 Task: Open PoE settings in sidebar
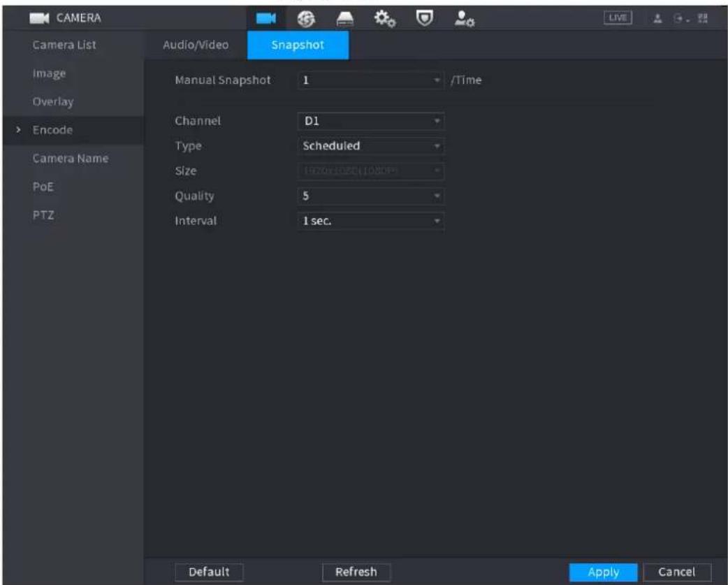click(43, 187)
